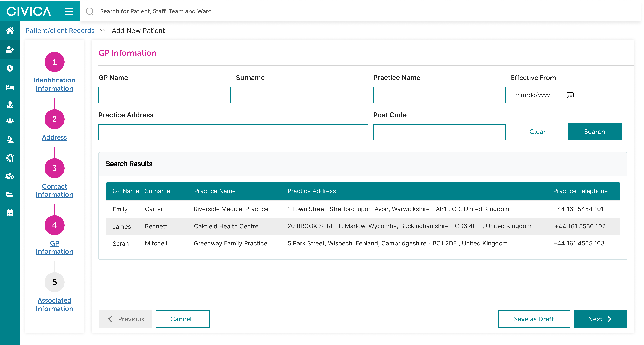Open the clock icon in sidebar
The width and height of the screenshot is (644, 345).
click(10, 68)
